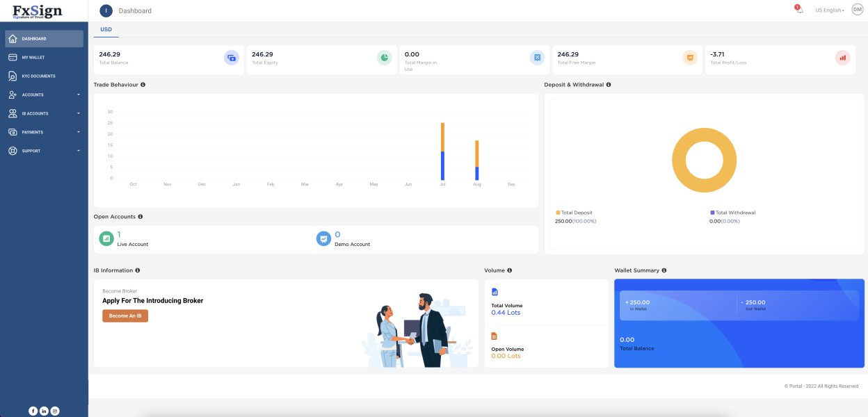The width and height of the screenshot is (868, 417).
Task: Toggle the sidebar menu button beside Dashboard
Action: tap(106, 10)
